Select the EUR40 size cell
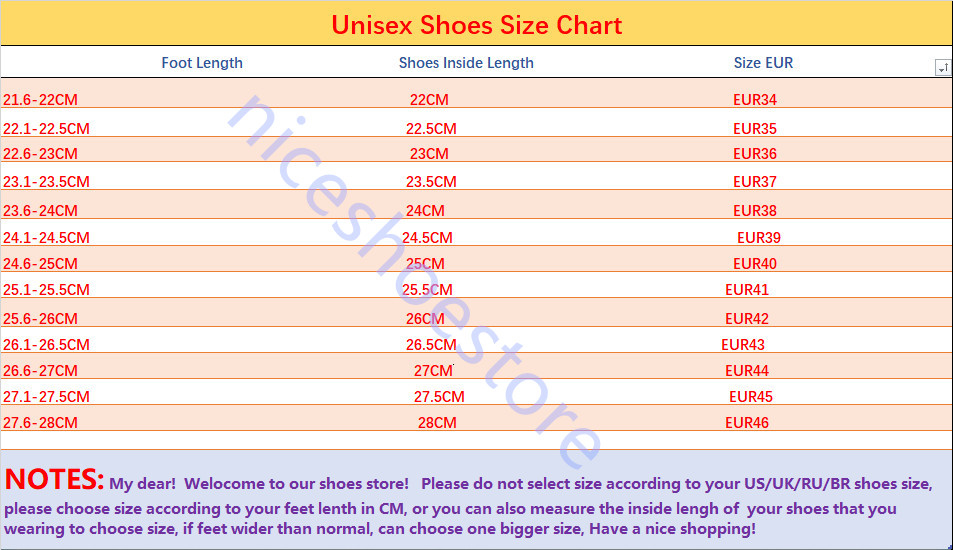The image size is (953, 550). click(x=755, y=264)
